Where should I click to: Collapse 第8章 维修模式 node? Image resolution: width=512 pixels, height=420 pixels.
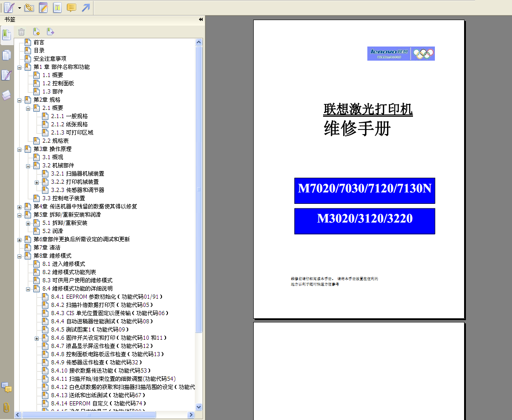click(19, 256)
